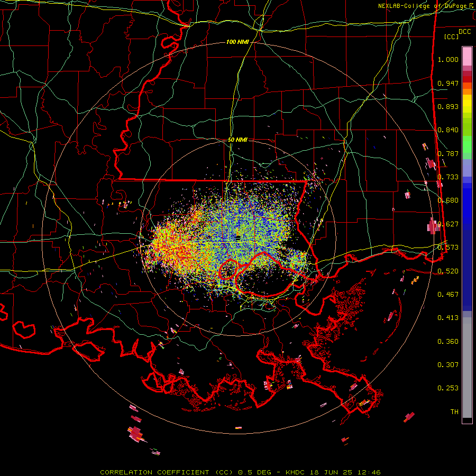This screenshot has width=476, height=476.
Task: Select the 0.253 scale value
Action: pos(448,388)
